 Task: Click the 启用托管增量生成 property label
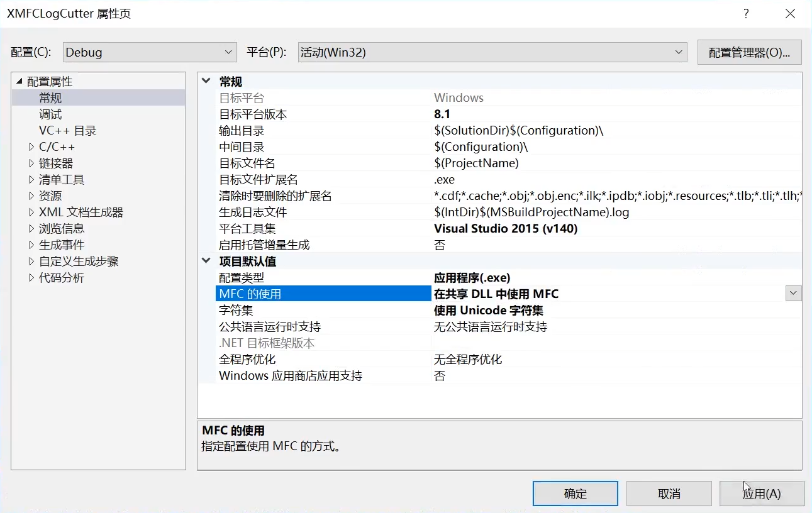click(264, 245)
